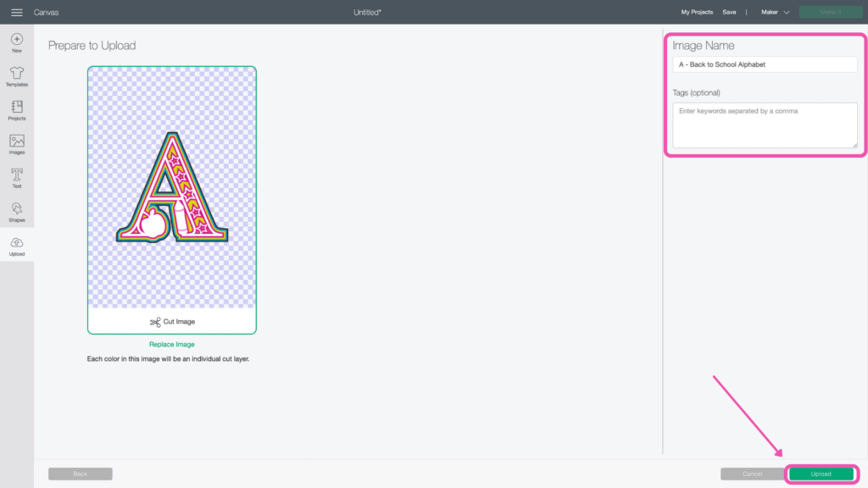Click the Make It button
Viewport: 868px width, 488px height.
point(831,12)
